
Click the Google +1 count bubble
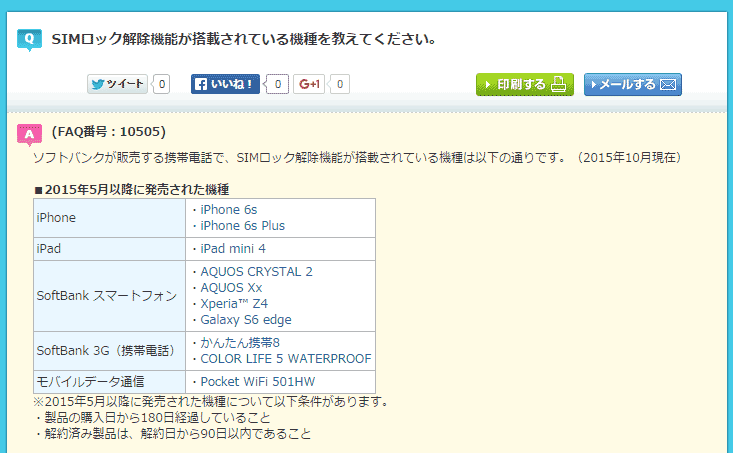click(341, 84)
